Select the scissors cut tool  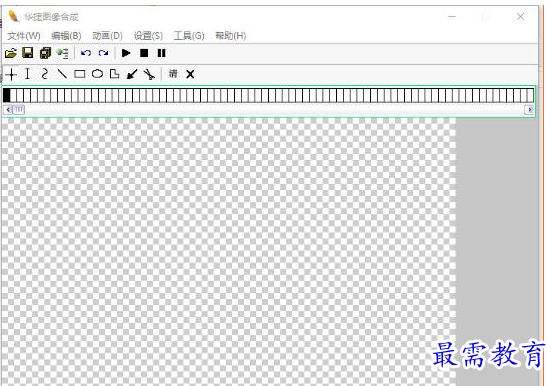[x=149, y=74]
